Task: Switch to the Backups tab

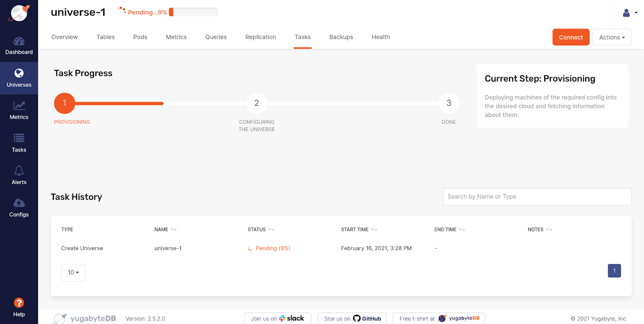Action: point(341,37)
